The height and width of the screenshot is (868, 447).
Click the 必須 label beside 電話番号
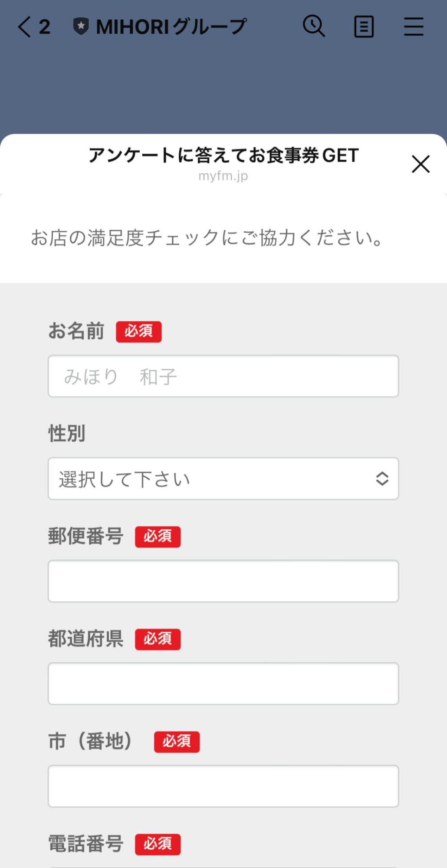coord(158,844)
